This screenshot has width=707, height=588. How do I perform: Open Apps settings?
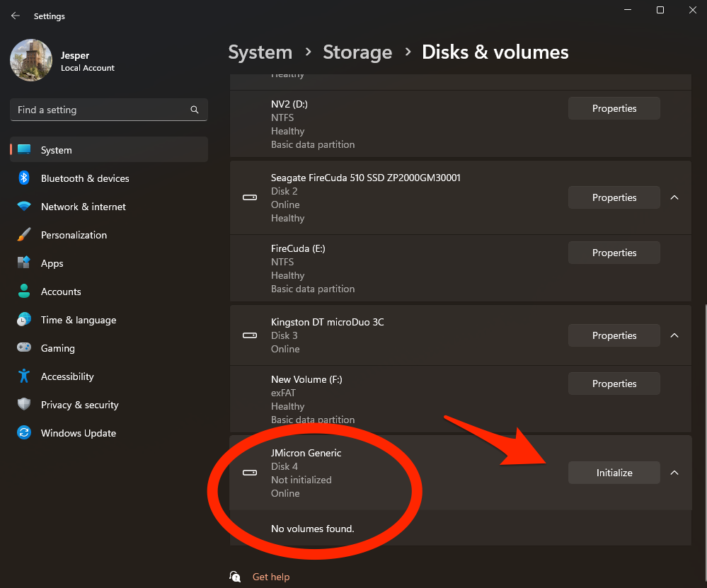click(109, 263)
